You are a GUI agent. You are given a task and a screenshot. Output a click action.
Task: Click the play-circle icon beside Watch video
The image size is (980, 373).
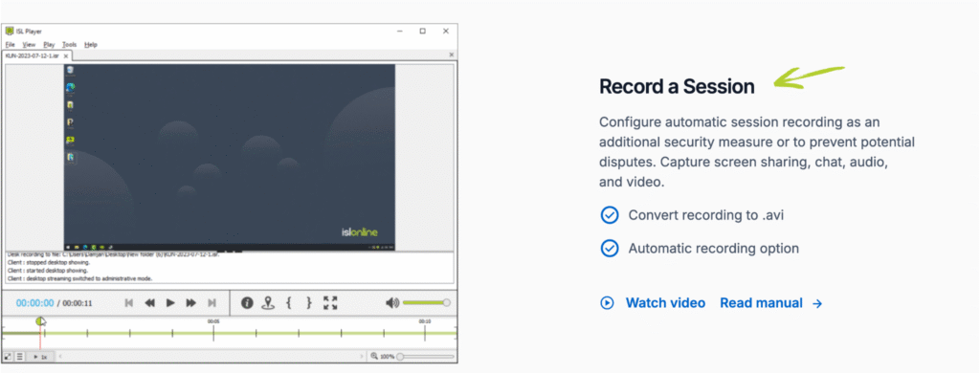tap(607, 303)
